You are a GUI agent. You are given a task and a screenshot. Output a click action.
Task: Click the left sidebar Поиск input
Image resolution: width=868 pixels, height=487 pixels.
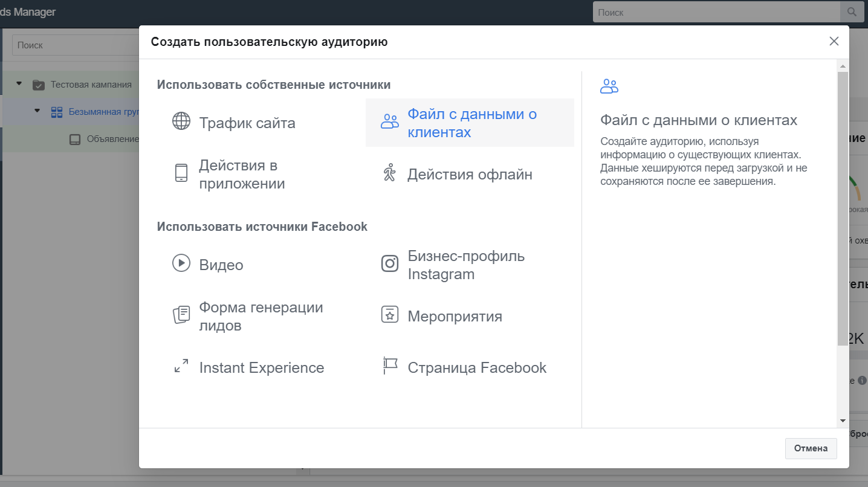[76, 45]
